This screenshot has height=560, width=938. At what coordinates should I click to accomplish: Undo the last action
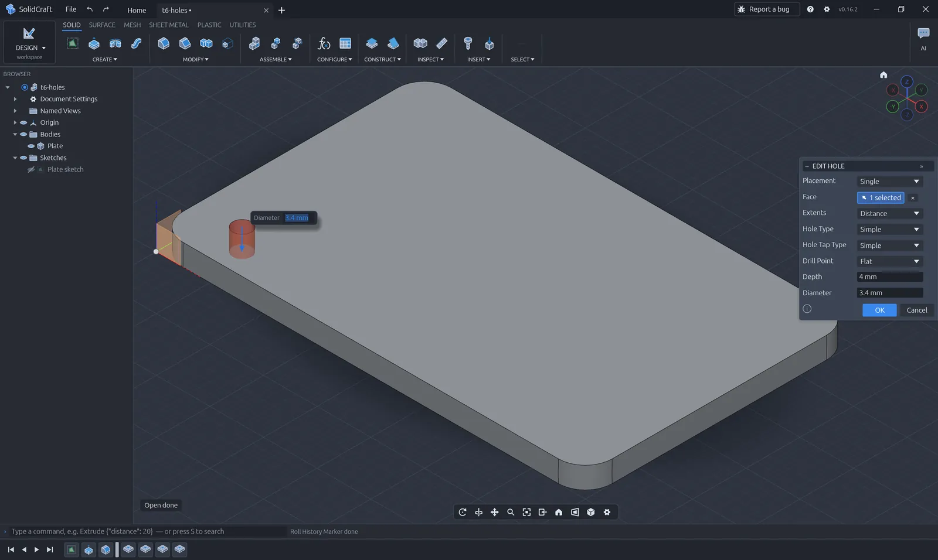tap(90, 9)
